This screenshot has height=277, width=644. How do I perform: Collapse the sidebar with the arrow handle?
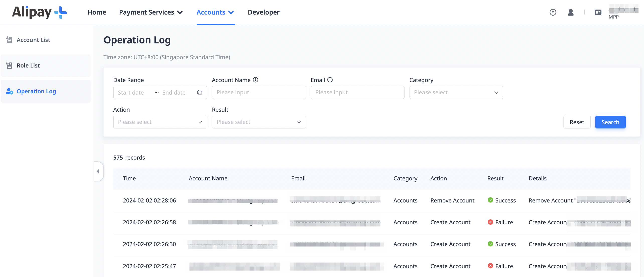pos(98,171)
